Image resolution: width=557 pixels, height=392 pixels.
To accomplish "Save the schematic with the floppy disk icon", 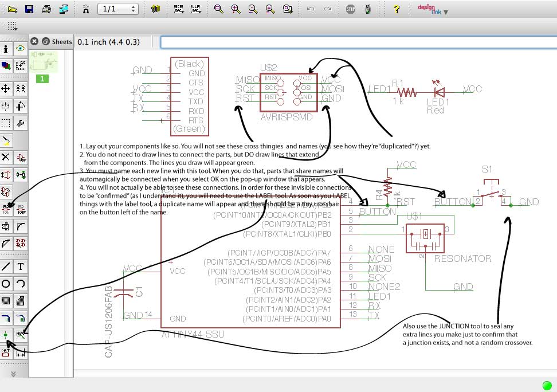I will click(x=29, y=9).
